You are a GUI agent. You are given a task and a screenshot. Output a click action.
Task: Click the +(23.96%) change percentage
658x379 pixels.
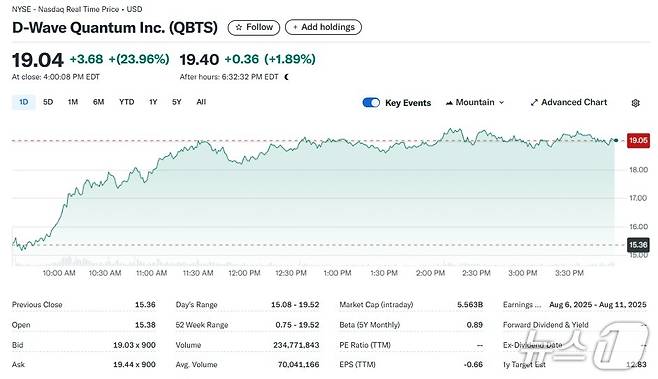(x=139, y=59)
